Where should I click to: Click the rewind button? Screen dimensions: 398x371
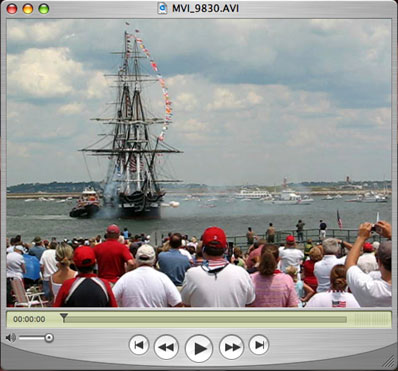click(x=166, y=347)
